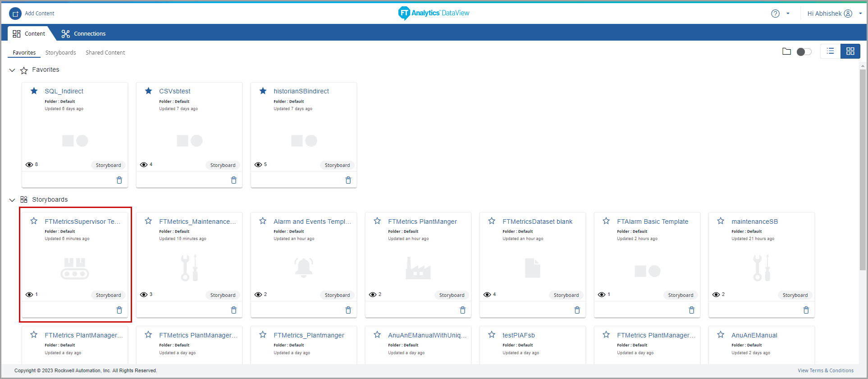This screenshot has width=868, height=379.
Task: Click the eye views icon on CSVsbtest
Action: 144,165
